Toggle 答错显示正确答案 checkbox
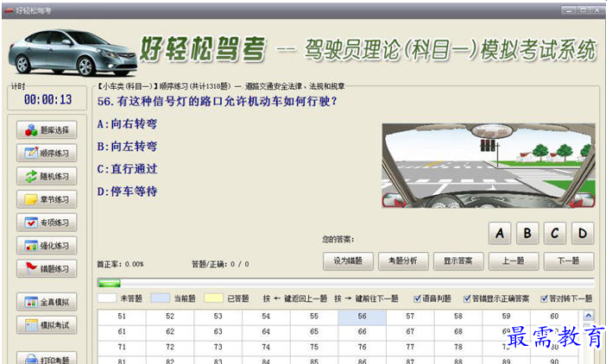Image resolution: width=612 pixels, height=364 pixels. click(x=468, y=298)
